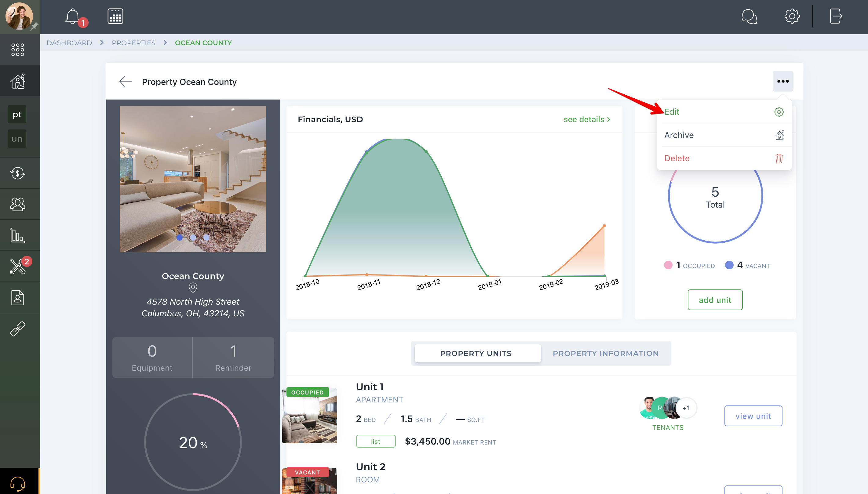Click the 5 Total units donut chart

(x=715, y=196)
